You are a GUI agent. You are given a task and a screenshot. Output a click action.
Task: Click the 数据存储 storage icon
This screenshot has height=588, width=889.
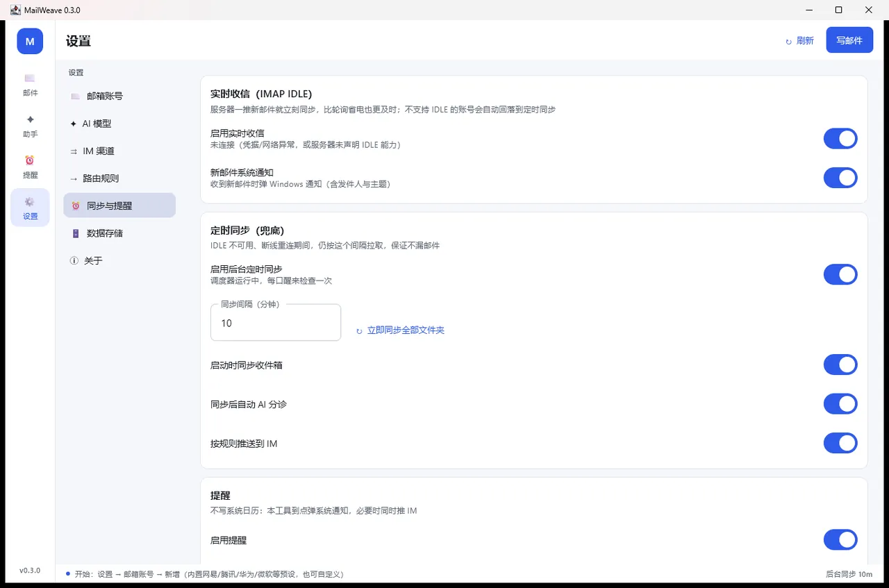[76, 233]
